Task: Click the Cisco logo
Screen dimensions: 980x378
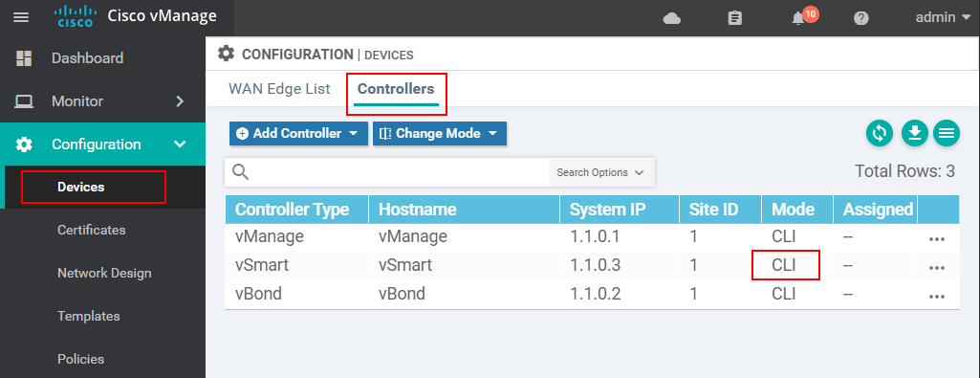Action: [75, 17]
